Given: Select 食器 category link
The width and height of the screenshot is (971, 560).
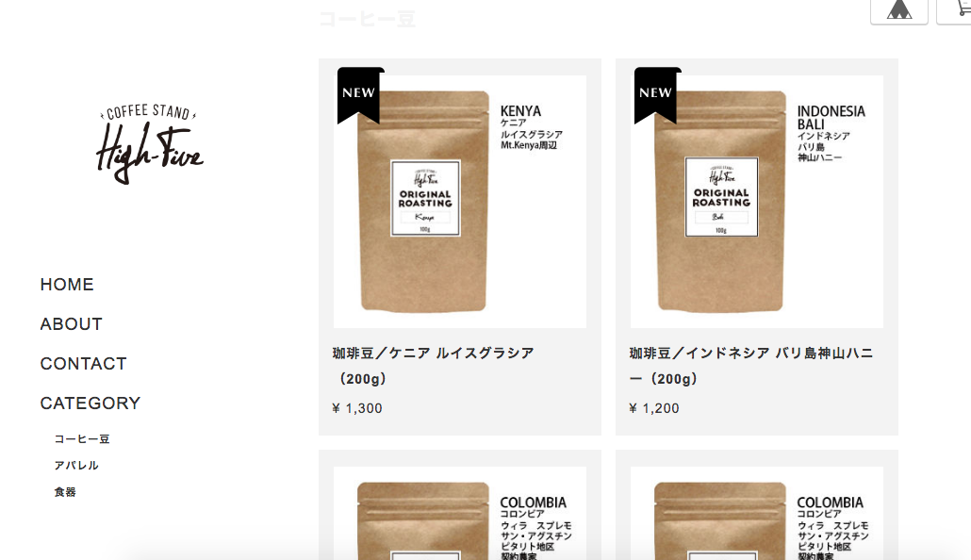Looking at the screenshot, I should [x=65, y=492].
